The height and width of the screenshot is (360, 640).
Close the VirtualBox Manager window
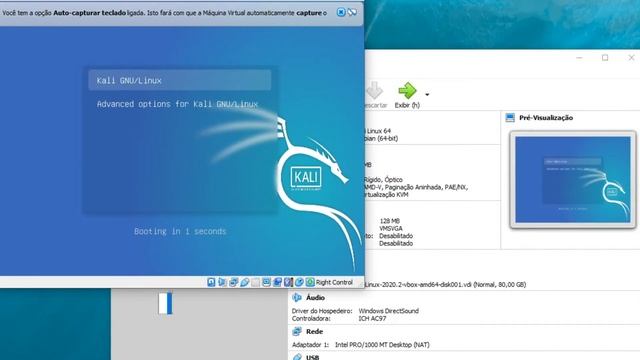point(631,58)
